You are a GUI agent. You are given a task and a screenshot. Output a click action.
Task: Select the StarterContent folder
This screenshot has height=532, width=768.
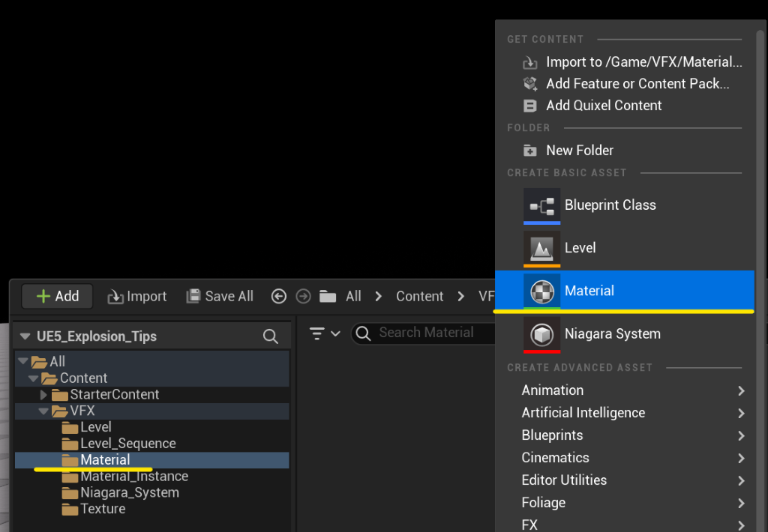point(151,394)
